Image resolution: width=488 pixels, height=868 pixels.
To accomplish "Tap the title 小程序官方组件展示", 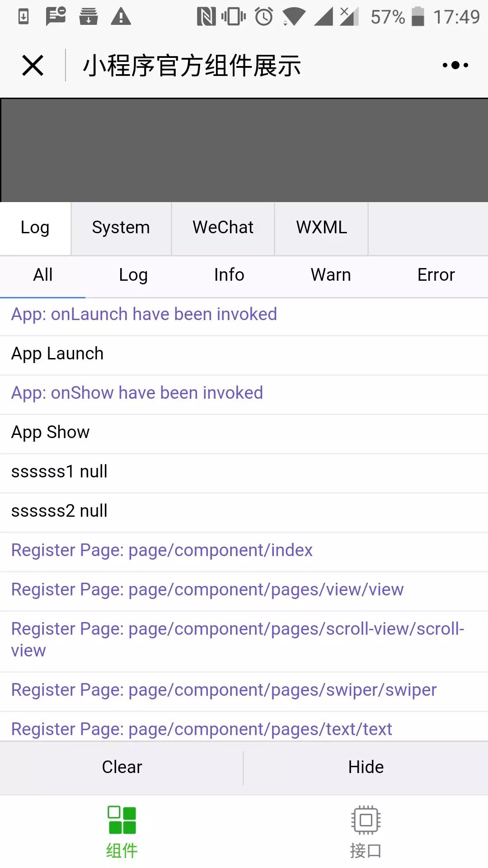I will pyautogui.click(x=192, y=66).
